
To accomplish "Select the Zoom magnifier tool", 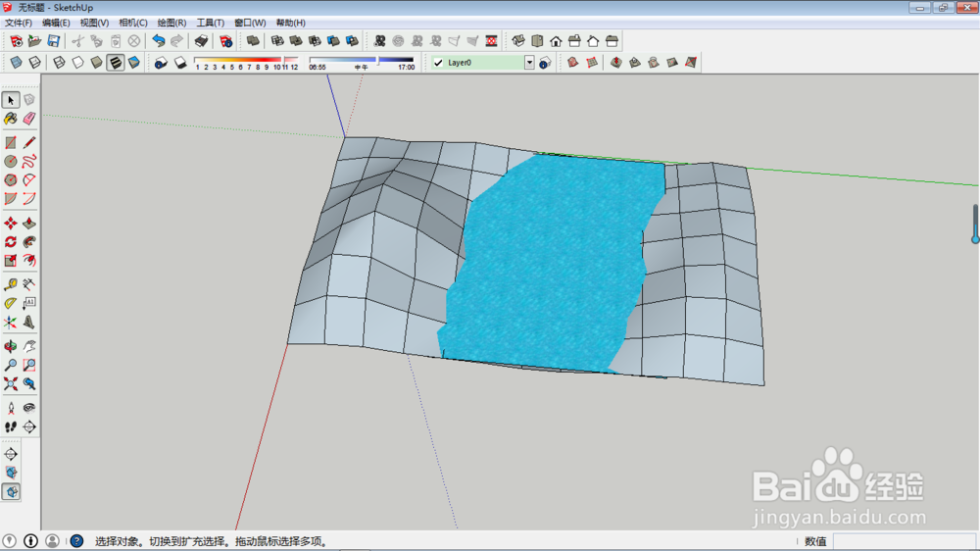I will click(11, 365).
